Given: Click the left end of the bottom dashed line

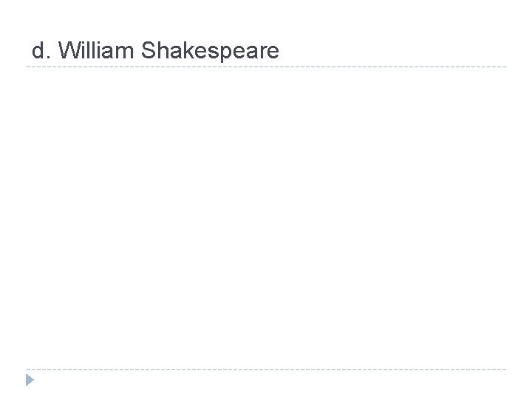Looking at the screenshot, I should (x=28, y=369).
